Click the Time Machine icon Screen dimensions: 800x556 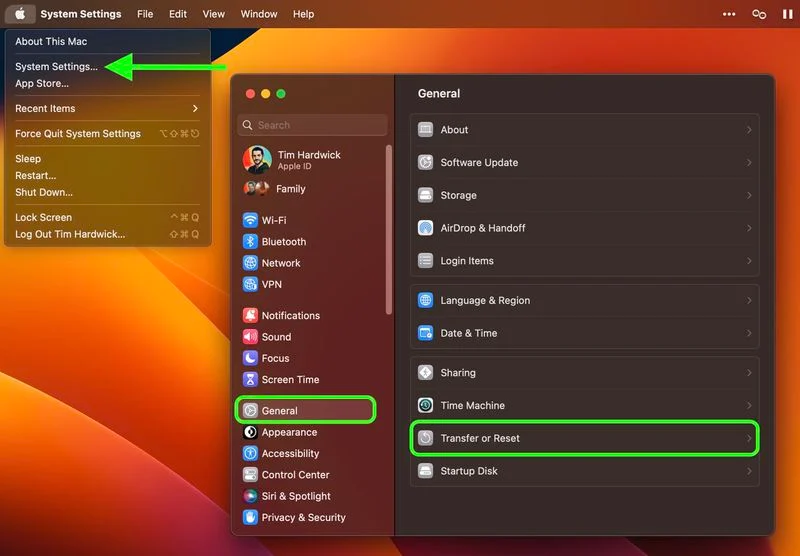425,406
